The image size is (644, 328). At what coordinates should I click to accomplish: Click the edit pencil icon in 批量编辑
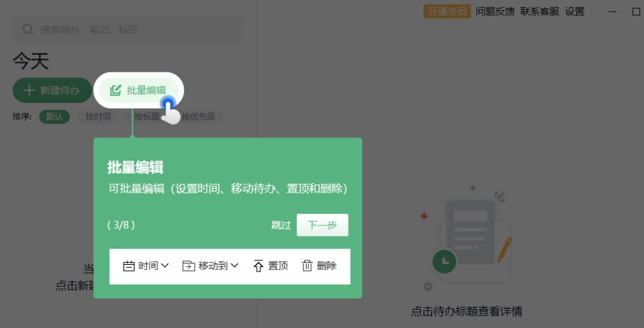pos(116,90)
